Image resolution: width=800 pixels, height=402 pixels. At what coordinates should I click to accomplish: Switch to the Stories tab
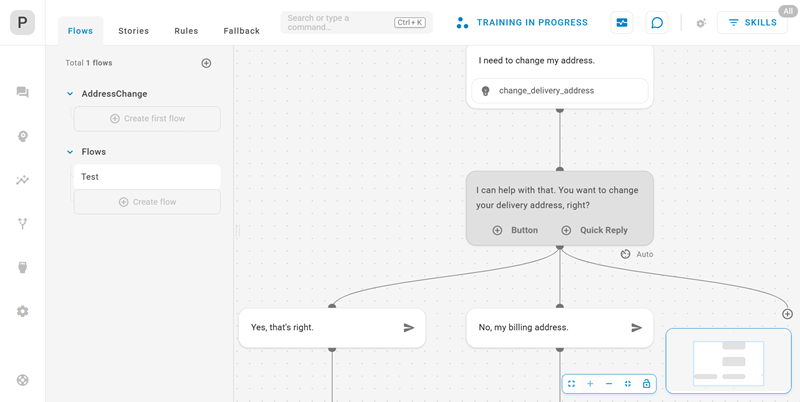point(133,31)
